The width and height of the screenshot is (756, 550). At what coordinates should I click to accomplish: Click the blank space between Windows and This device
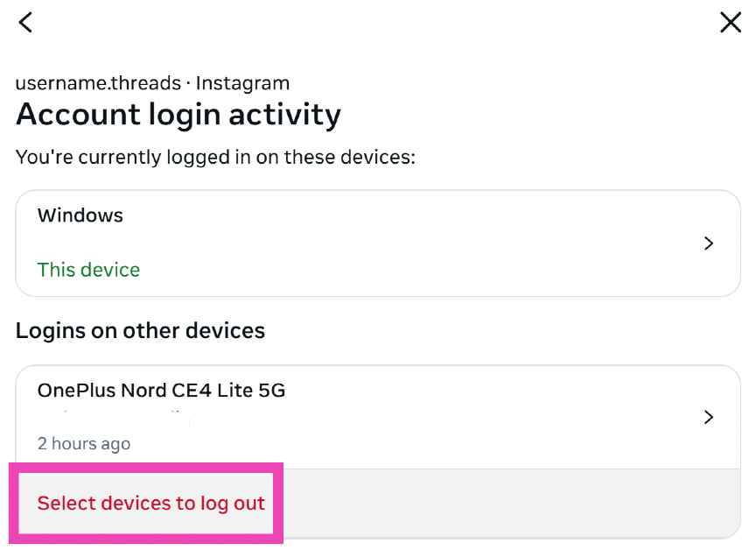[262, 243]
